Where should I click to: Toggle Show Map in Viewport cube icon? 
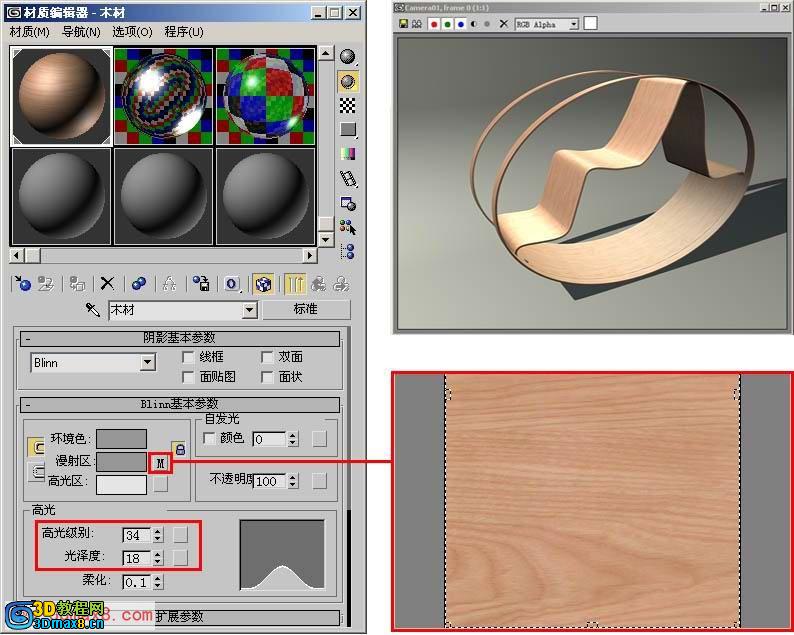[263, 284]
